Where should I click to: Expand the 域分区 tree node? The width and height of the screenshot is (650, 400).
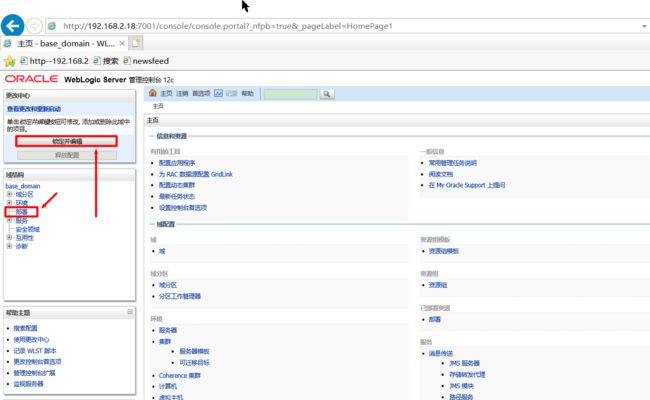pos(9,194)
